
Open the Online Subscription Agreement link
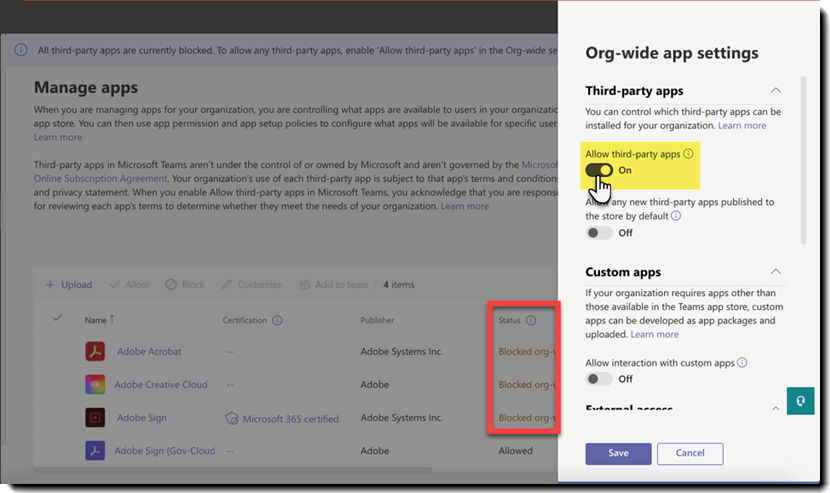click(101, 178)
